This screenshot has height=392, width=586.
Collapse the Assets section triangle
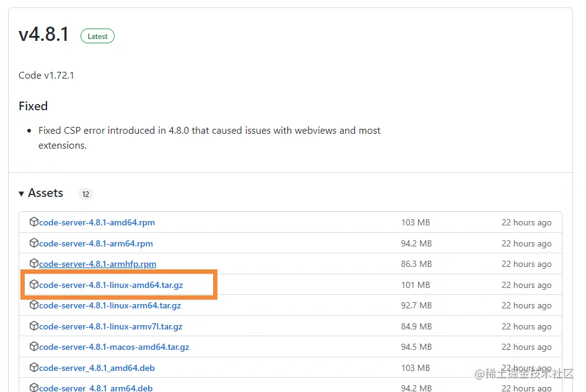(x=21, y=194)
